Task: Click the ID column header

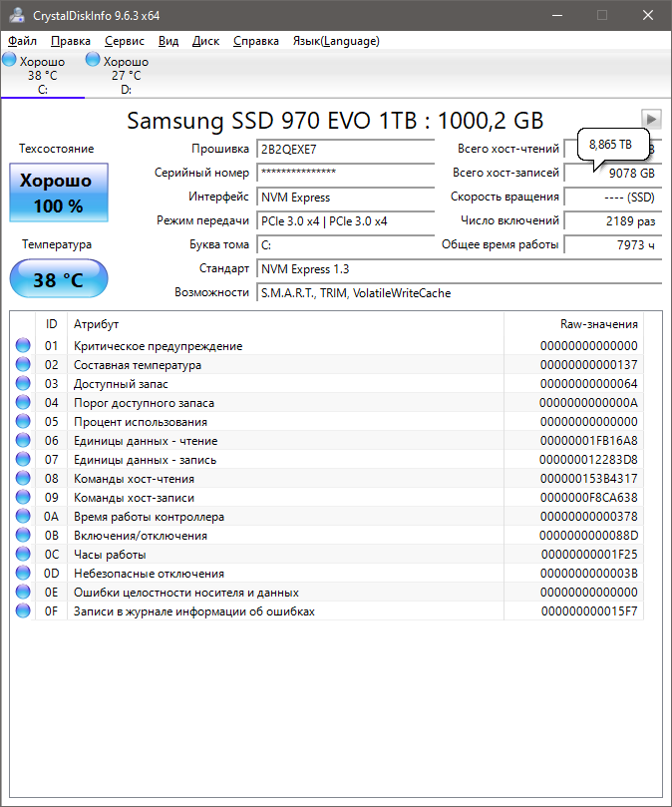Action: pyautogui.click(x=52, y=324)
